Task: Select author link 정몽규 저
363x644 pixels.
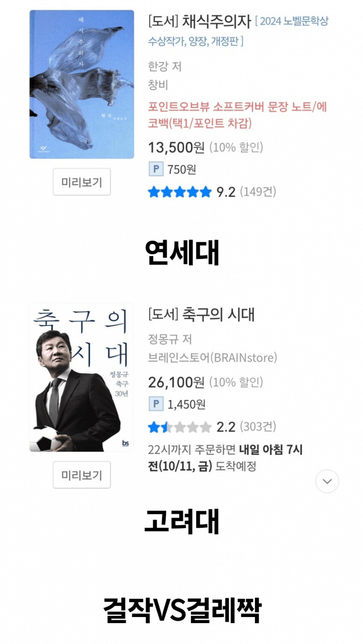Action: click(170, 339)
